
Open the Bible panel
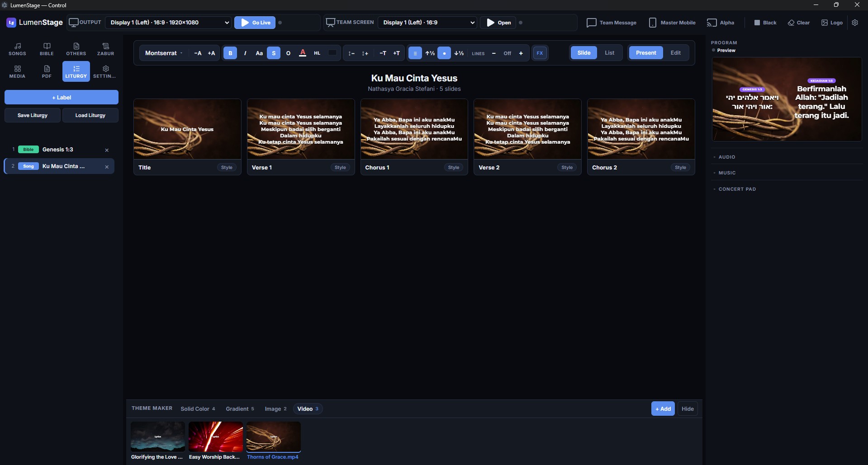click(x=47, y=49)
